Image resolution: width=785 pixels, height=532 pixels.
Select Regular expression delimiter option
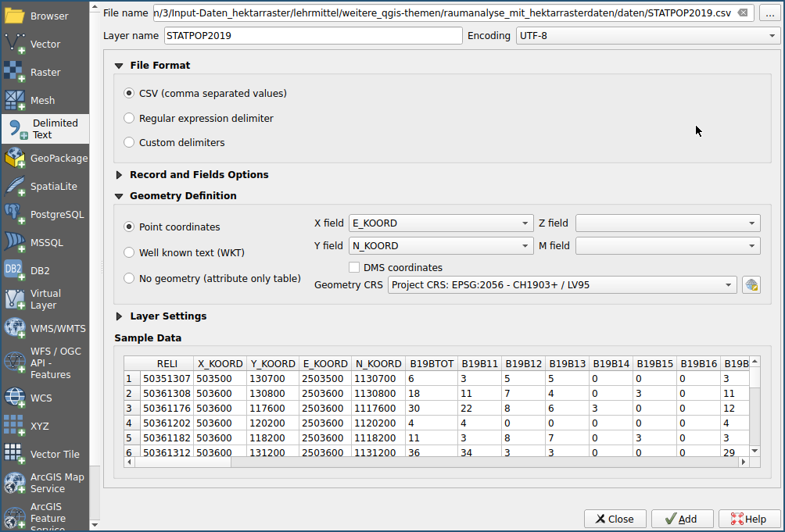pos(129,118)
